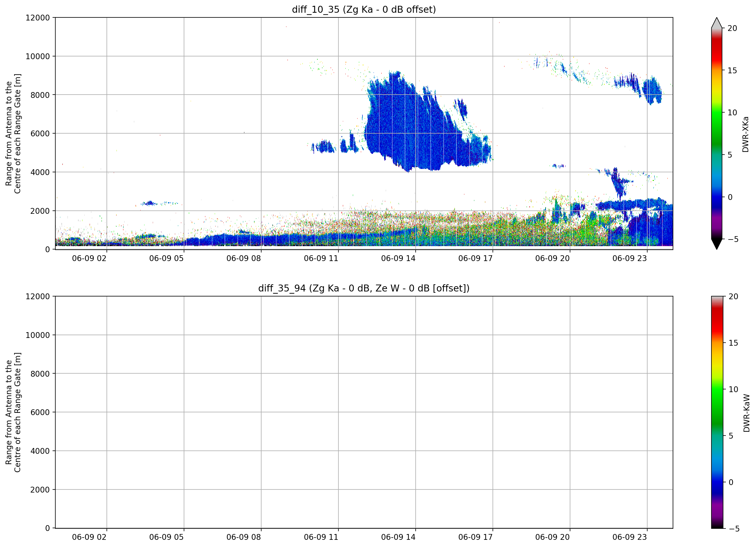Click '06-09 14' x-tick under diff_10_35 plot
The width and height of the screenshot is (756, 547).
click(398, 258)
